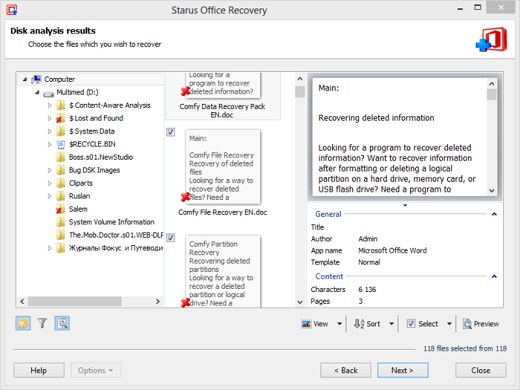Select System Volume Information folder
This screenshot has width=520, height=390.
pyautogui.click(x=111, y=222)
